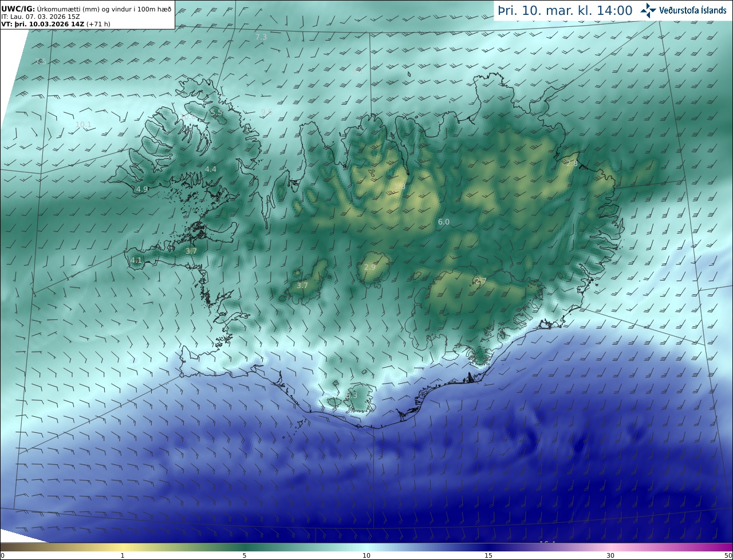Click the 7.3 value label on map

[261, 37]
